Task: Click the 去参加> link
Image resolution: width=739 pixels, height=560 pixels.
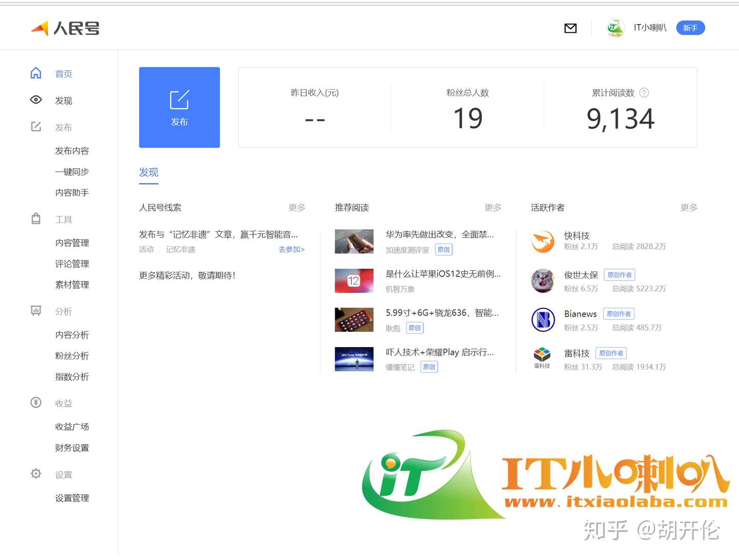Action: 291,250
